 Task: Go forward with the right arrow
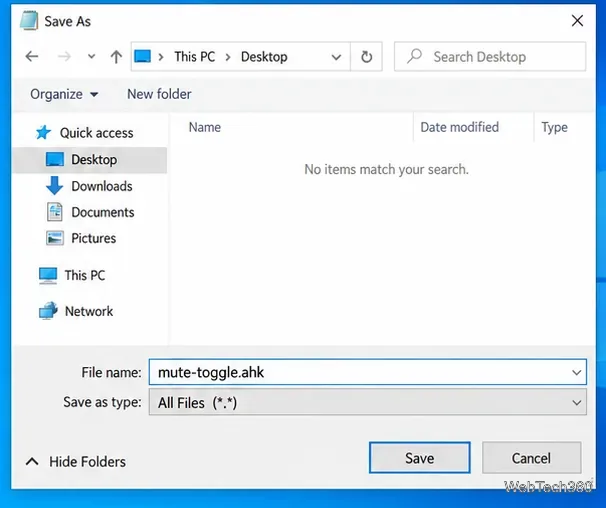click(x=64, y=57)
